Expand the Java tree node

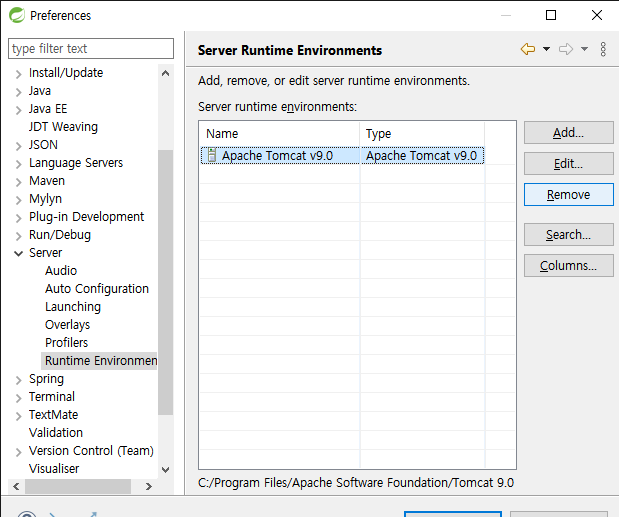point(18,92)
